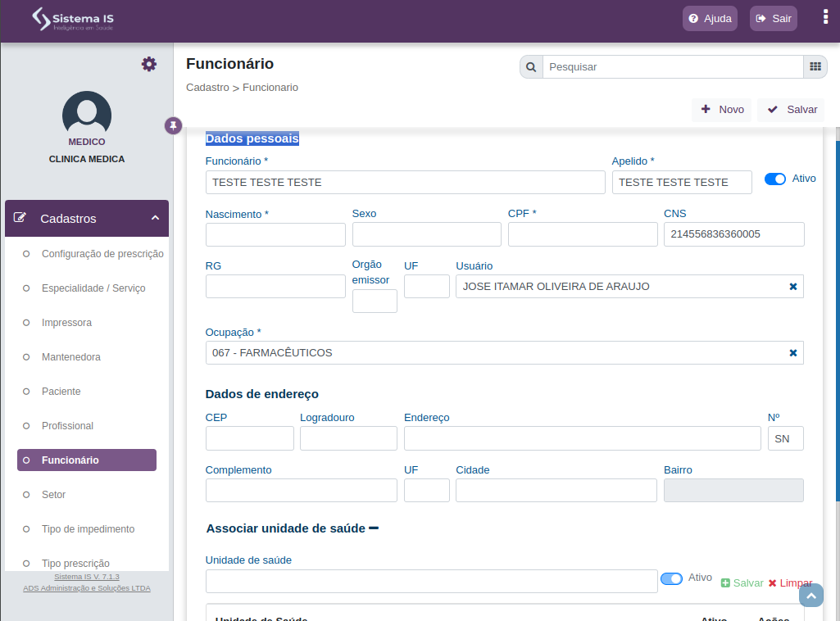
Task: Toggle the Ativo switch for Funcionário
Action: [x=774, y=179]
